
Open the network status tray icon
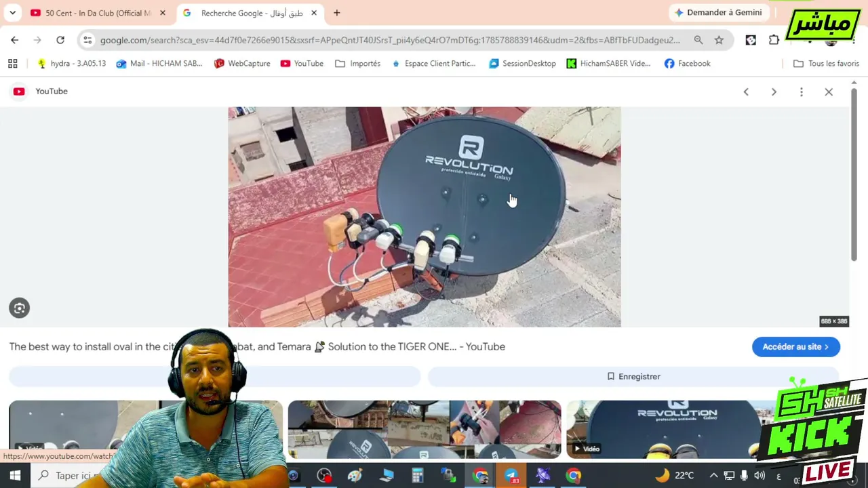[729, 476]
